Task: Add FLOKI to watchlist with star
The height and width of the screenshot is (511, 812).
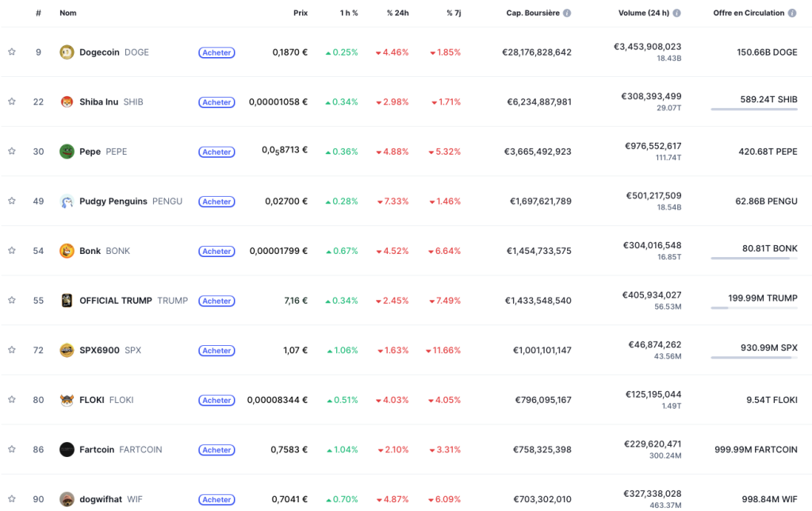Action: (12, 400)
